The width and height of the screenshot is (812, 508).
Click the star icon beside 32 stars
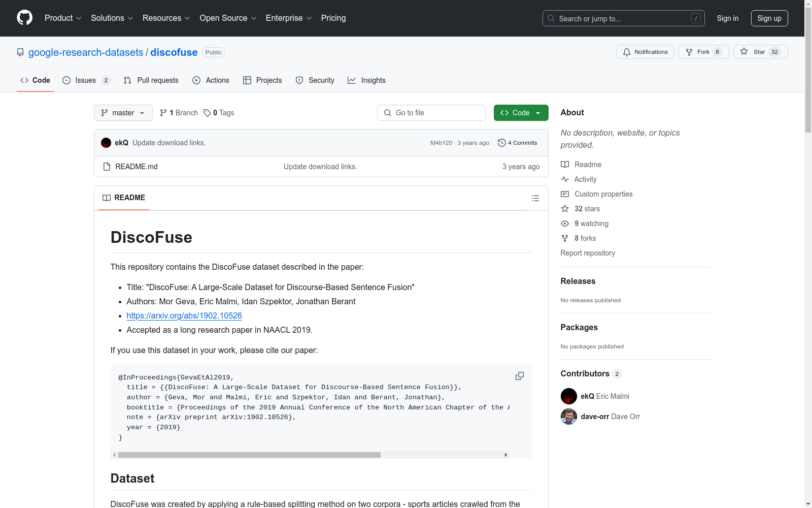pos(565,209)
